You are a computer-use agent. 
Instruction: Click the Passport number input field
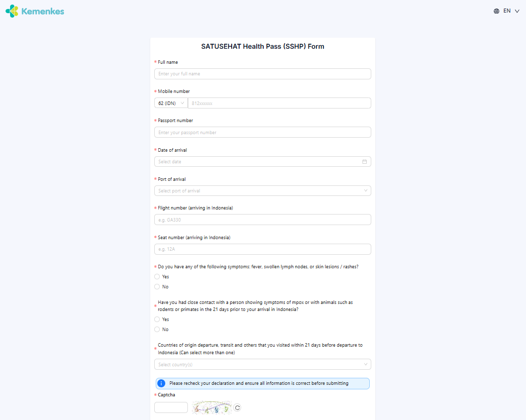pyautogui.click(x=263, y=132)
